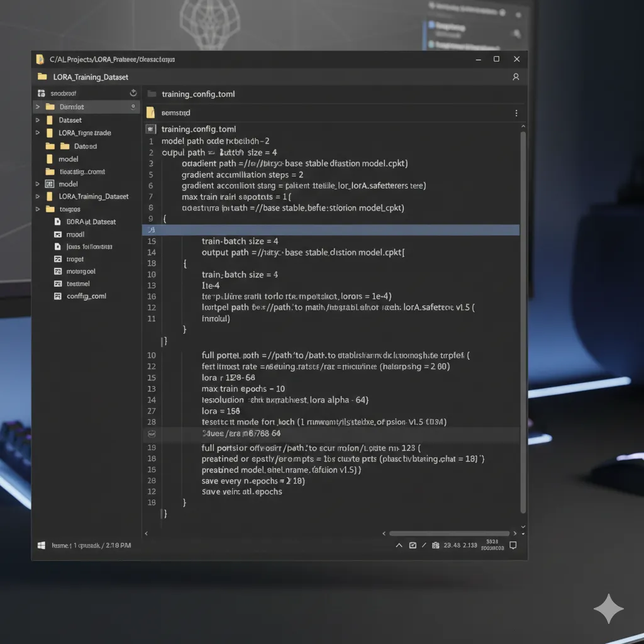The image size is (644, 644).
Task: Click the file icon of 'BORA ipt Datseat'
Action: coord(57,222)
